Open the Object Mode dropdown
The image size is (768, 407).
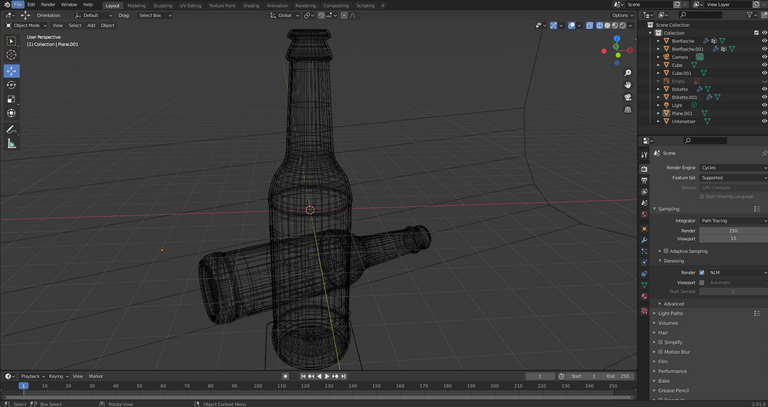[25, 25]
